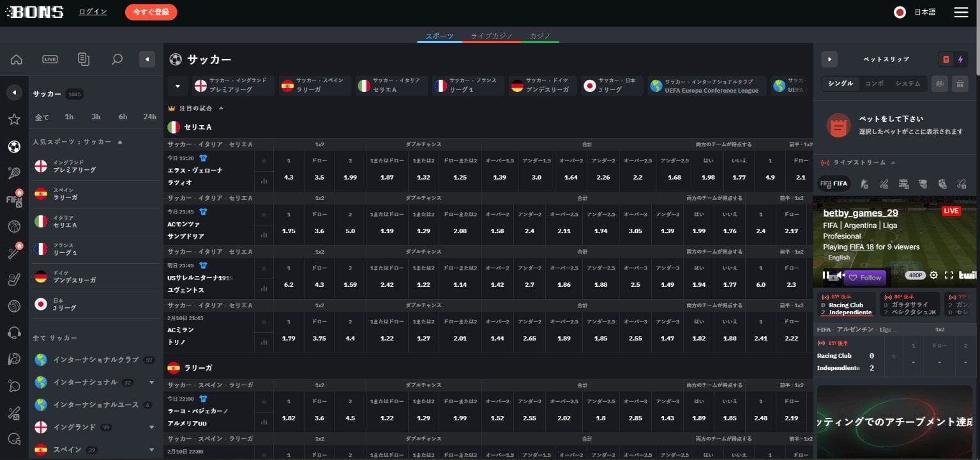The image size is (980, 460).
Task: Open Jリーグ in the left league list
Action: [94, 304]
